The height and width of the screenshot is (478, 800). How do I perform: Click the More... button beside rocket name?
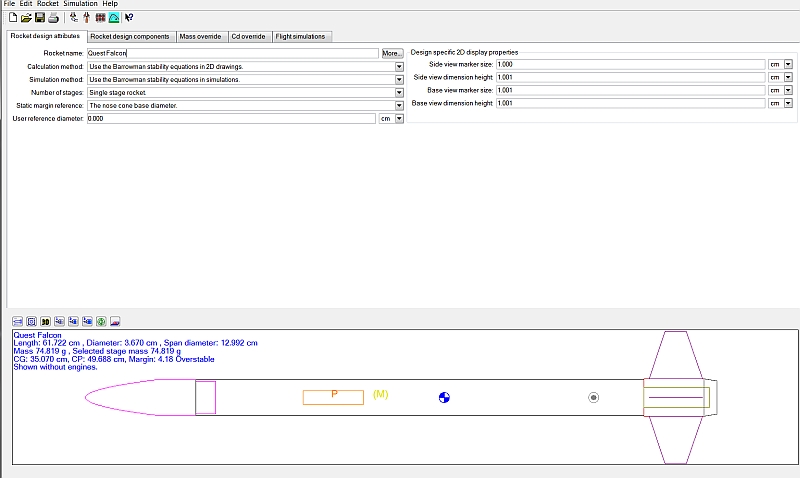[x=392, y=53]
